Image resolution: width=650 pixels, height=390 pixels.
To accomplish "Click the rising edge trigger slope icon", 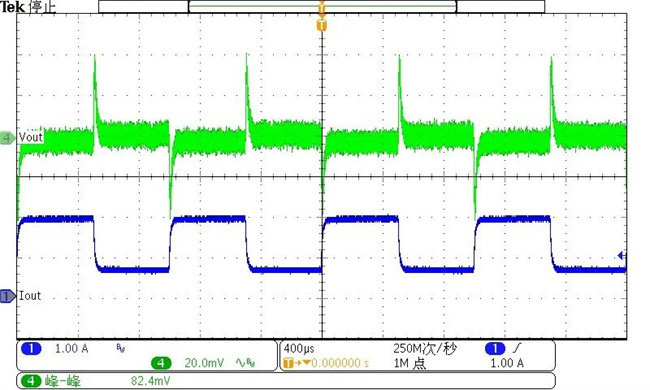I will (517, 348).
